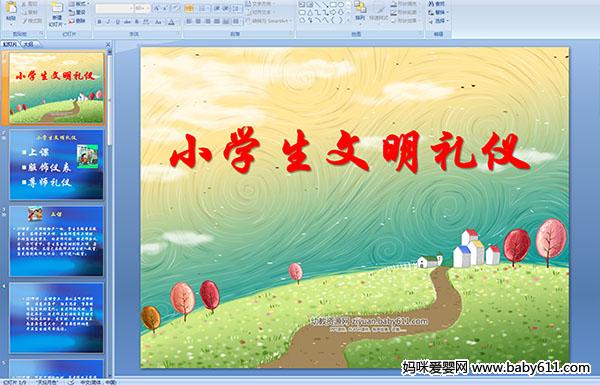600x385 pixels.
Task: Open the font name dropdown
Action: [x=131, y=8]
